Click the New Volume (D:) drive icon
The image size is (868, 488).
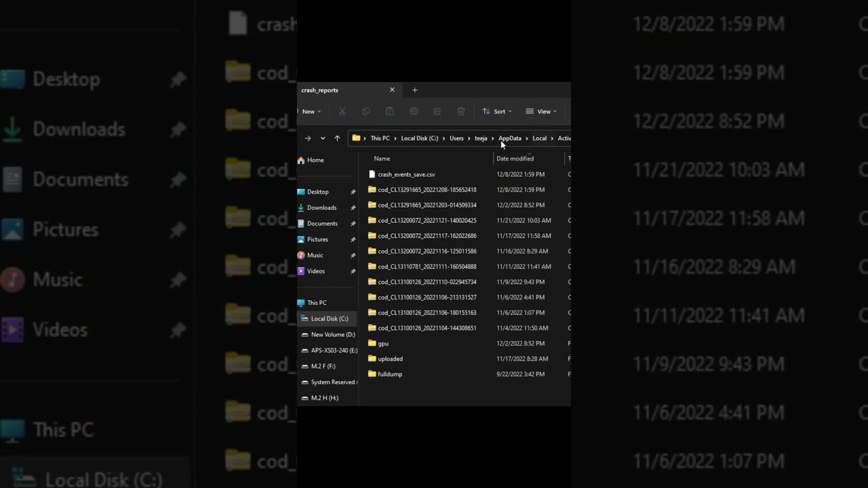point(305,335)
